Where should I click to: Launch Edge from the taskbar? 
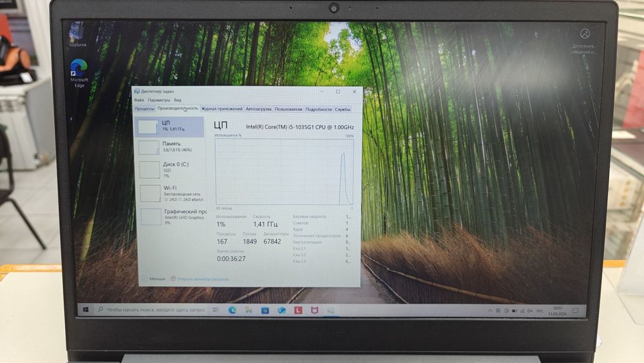point(232,310)
